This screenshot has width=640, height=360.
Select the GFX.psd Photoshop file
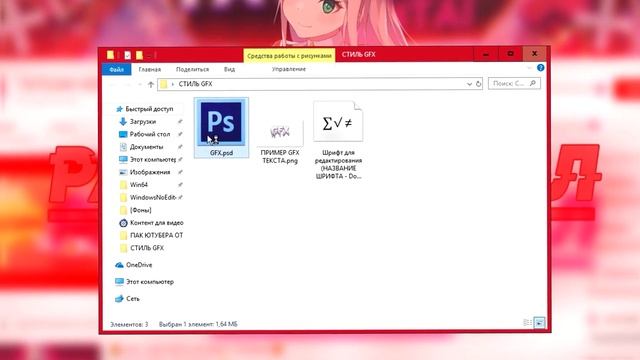coord(221,128)
